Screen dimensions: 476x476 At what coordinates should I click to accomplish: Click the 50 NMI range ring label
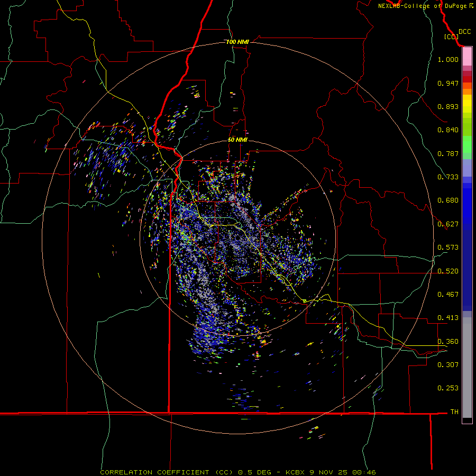[237, 140]
